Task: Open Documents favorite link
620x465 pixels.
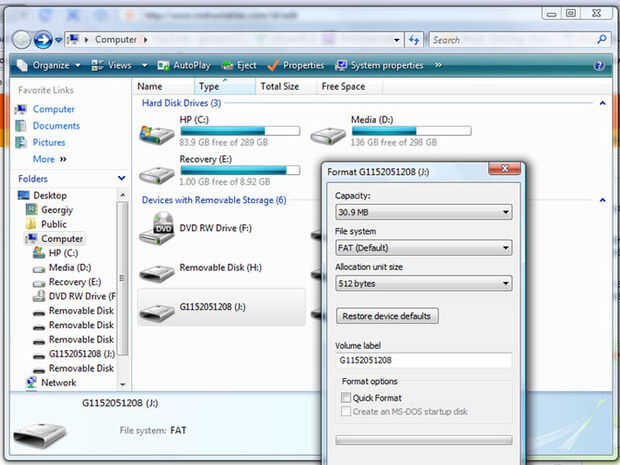Action: pos(56,126)
